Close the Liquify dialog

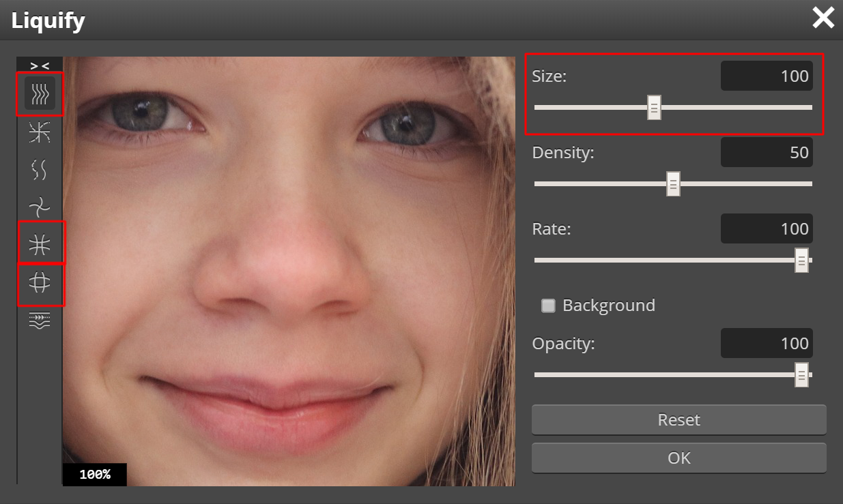[x=823, y=18]
